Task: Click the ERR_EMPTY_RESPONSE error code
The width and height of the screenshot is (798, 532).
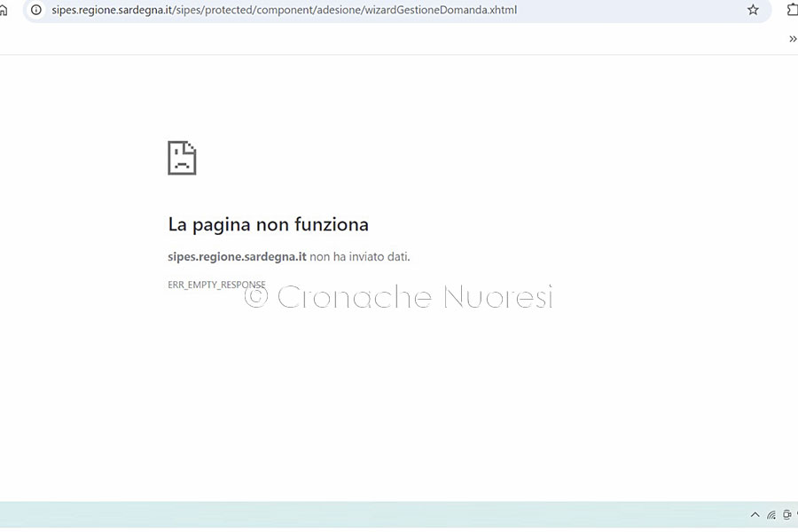Action: 216,285
